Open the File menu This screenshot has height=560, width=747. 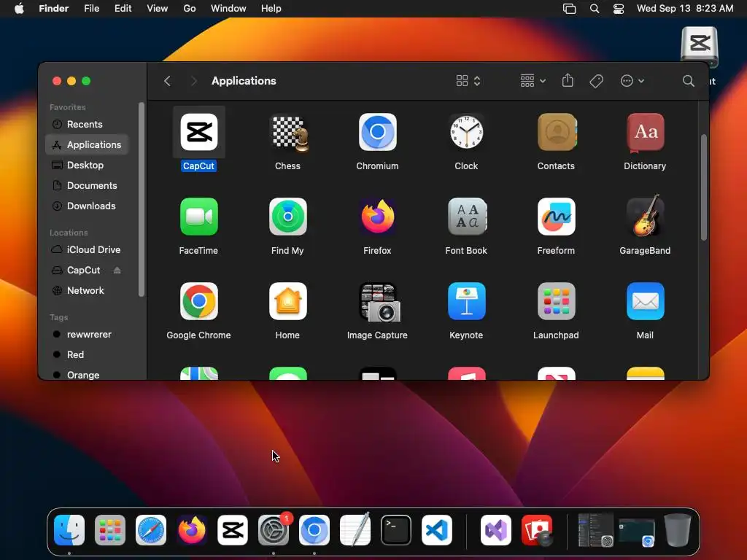(x=91, y=9)
